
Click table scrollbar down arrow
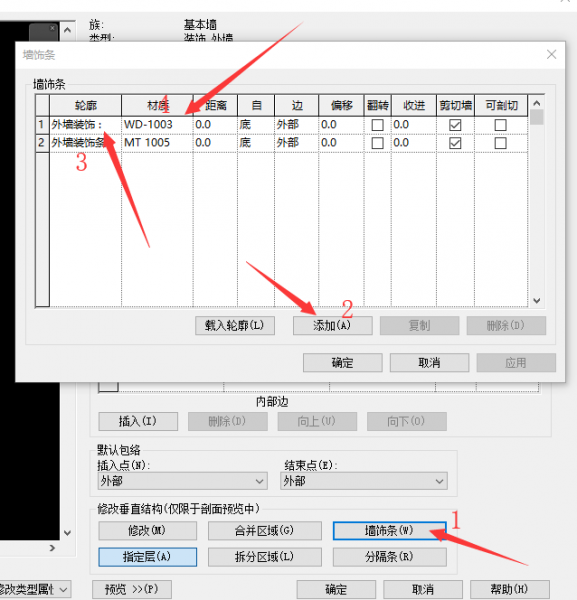pos(537,301)
